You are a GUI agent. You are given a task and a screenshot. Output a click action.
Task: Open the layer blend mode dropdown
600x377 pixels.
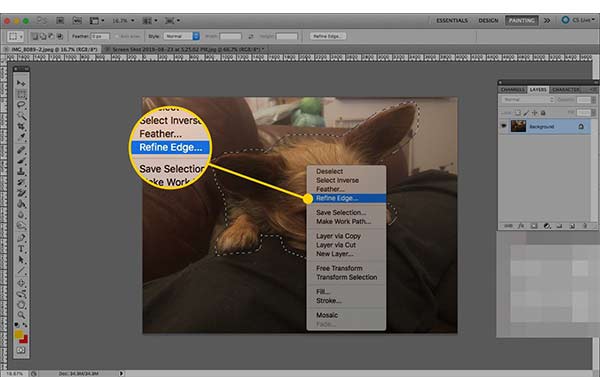(527, 100)
